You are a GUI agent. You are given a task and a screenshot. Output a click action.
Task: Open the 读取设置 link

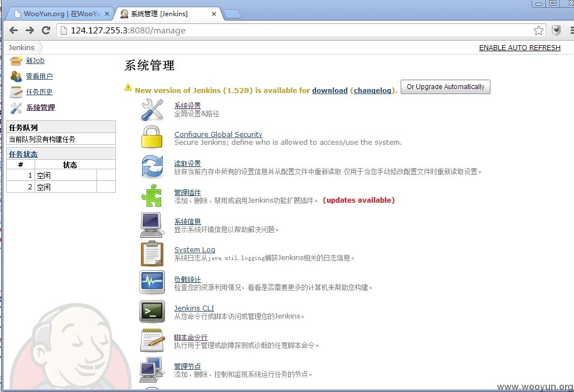tap(187, 164)
